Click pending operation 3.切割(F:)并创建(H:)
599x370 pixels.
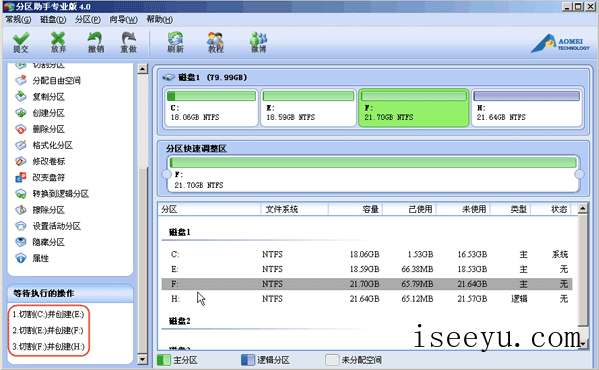click(x=48, y=347)
